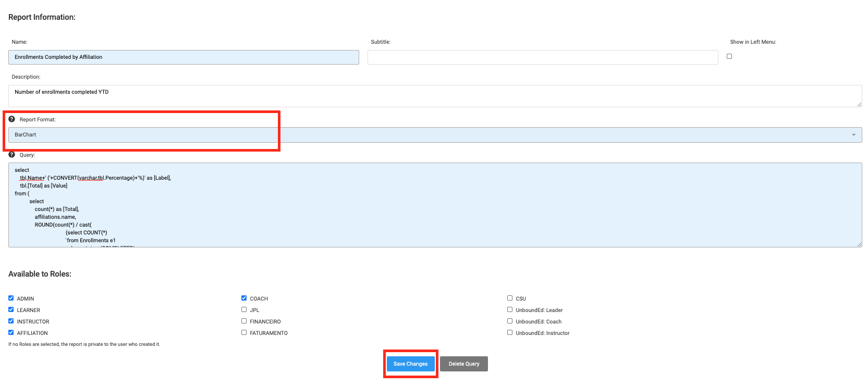This screenshot has width=868, height=386.
Task: Check the JPL role checkbox
Action: pos(244,309)
